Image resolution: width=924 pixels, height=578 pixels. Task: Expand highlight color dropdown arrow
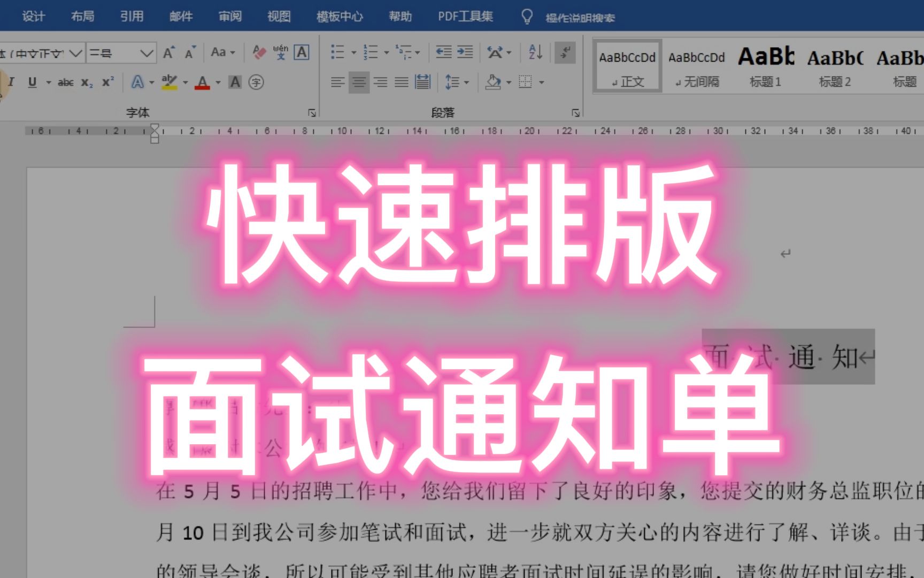(x=186, y=82)
